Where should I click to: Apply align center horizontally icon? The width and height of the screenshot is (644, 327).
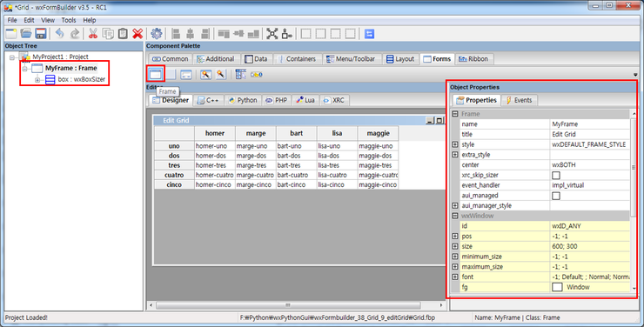[191, 34]
